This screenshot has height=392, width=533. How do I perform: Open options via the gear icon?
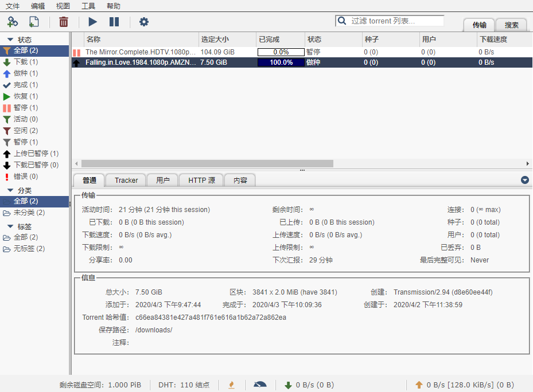point(144,22)
